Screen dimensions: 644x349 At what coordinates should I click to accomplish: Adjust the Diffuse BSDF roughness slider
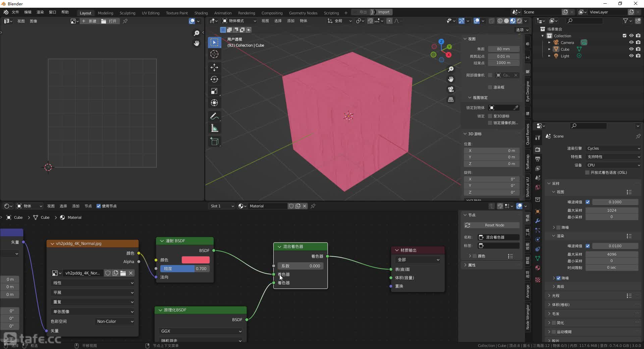(x=185, y=269)
